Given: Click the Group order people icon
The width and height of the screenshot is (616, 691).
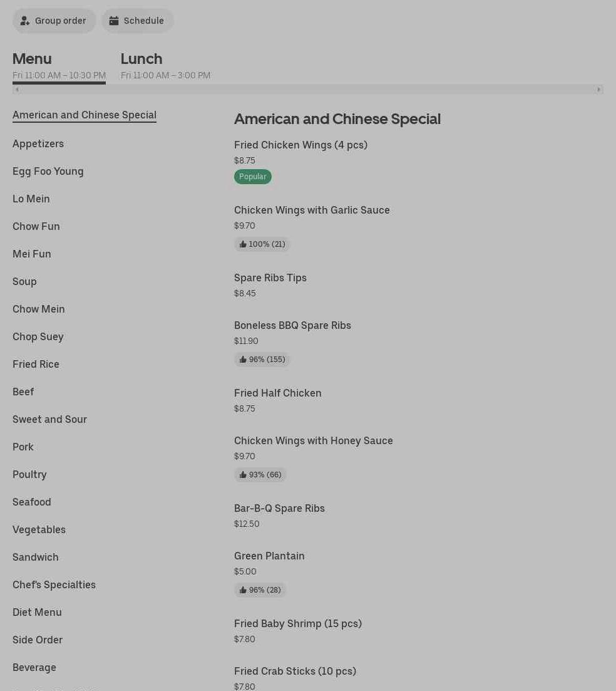Looking at the screenshot, I should pyautogui.click(x=25, y=21).
